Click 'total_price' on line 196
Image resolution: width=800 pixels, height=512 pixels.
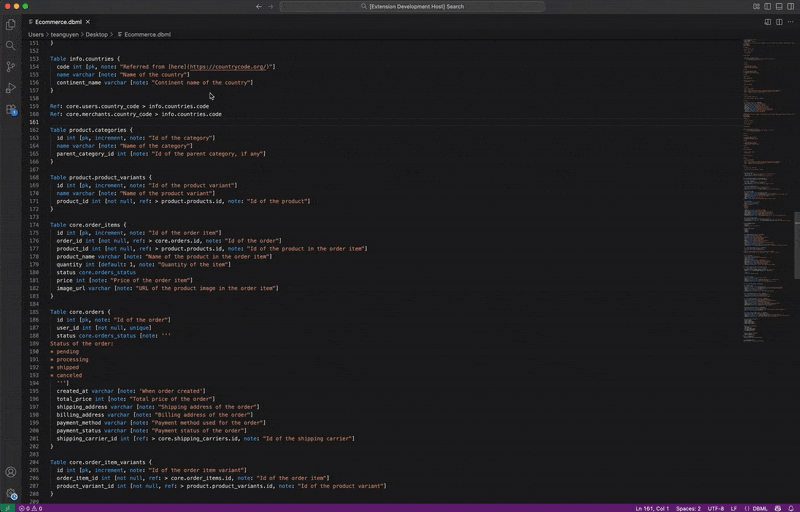73,399
